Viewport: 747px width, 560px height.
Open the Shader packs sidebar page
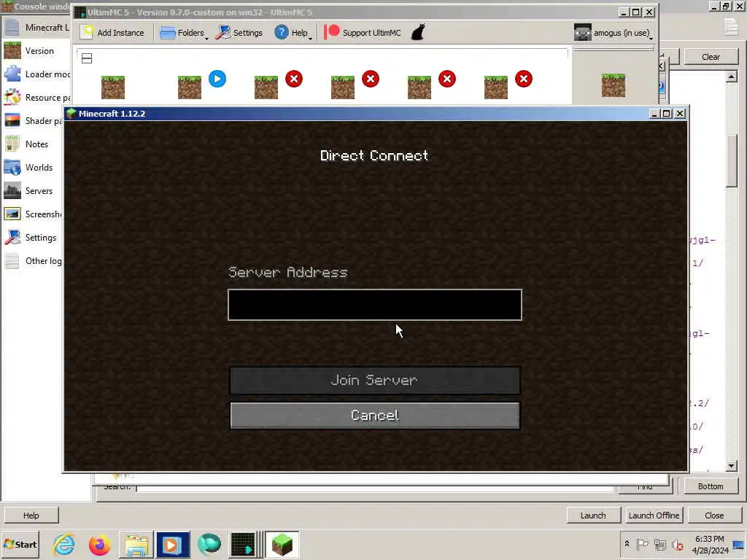click(31, 120)
